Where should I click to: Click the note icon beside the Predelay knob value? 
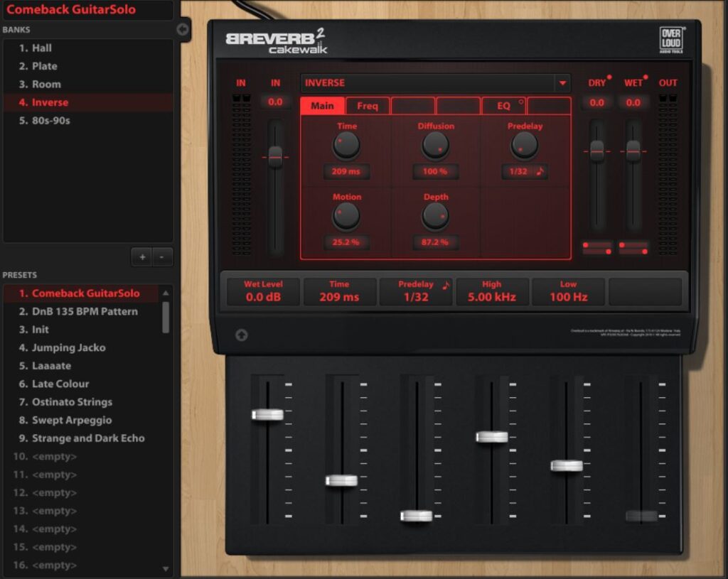(540, 171)
